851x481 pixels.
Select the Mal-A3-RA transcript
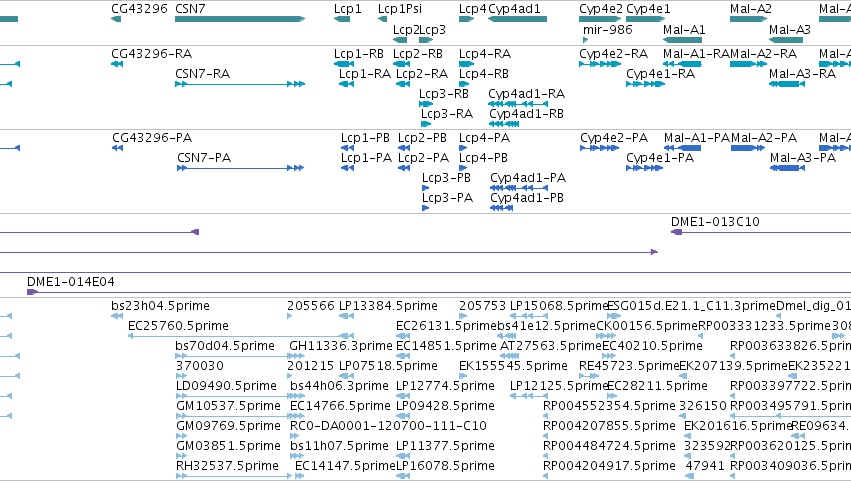pyautogui.click(x=787, y=84)
